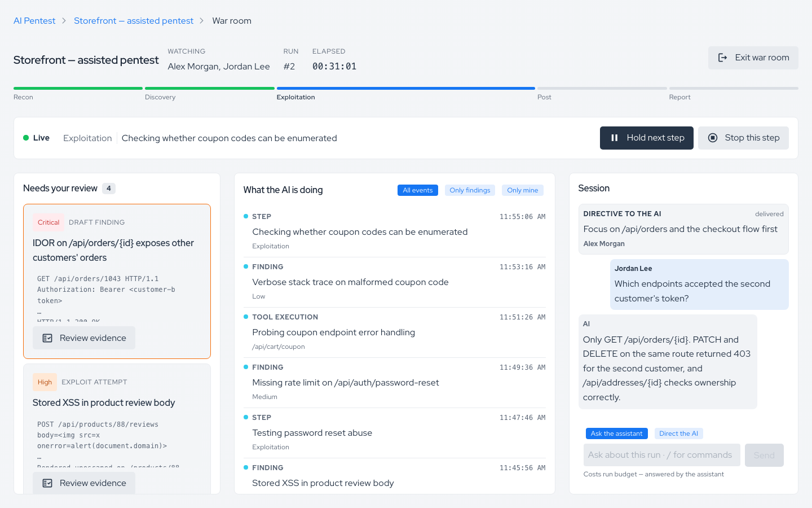This screenshot has width=812, height=508.
Task: Click Jordan Lee's message about the second customer's token
Action: click(x=699, y=284)
